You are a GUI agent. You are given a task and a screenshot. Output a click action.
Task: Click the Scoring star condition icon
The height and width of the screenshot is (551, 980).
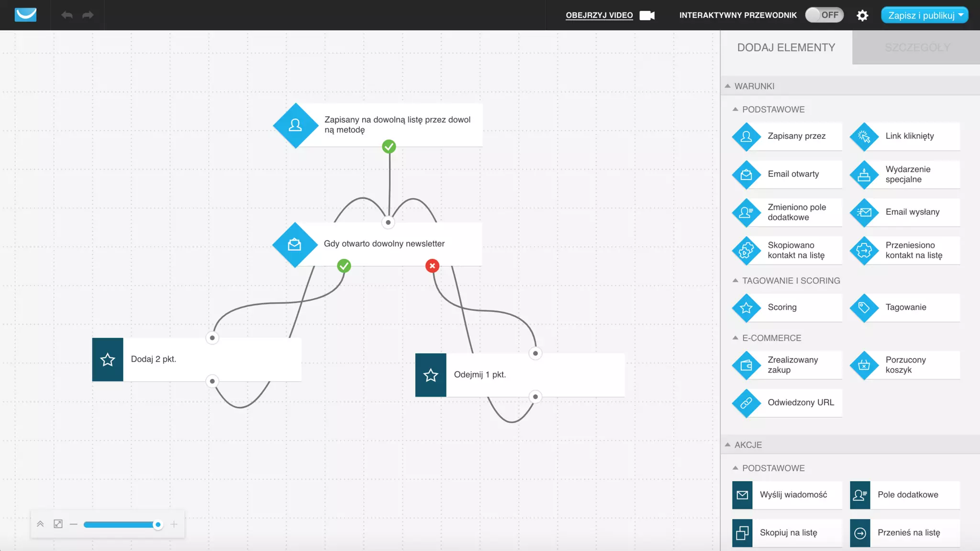(x=746, y=308)
